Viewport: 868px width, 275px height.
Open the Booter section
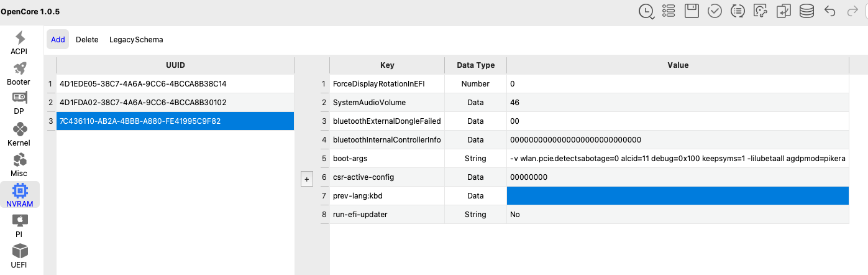tap(19, 73)
